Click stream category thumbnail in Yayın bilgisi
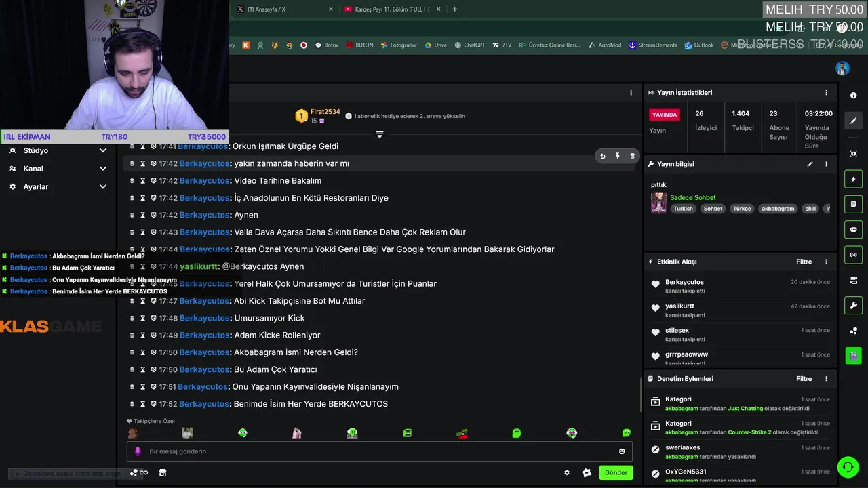Image resolution: width=868 pixels, height=488 pixels. 658,203
